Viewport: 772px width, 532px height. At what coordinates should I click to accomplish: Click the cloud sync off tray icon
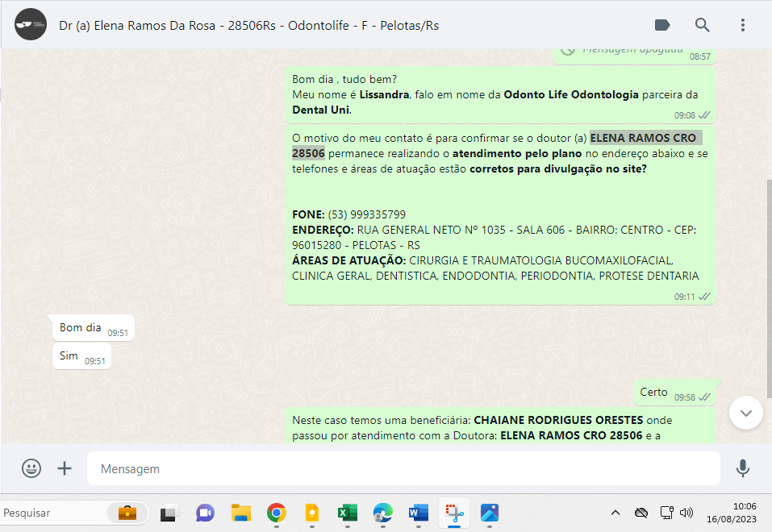[x=641, y=513]
